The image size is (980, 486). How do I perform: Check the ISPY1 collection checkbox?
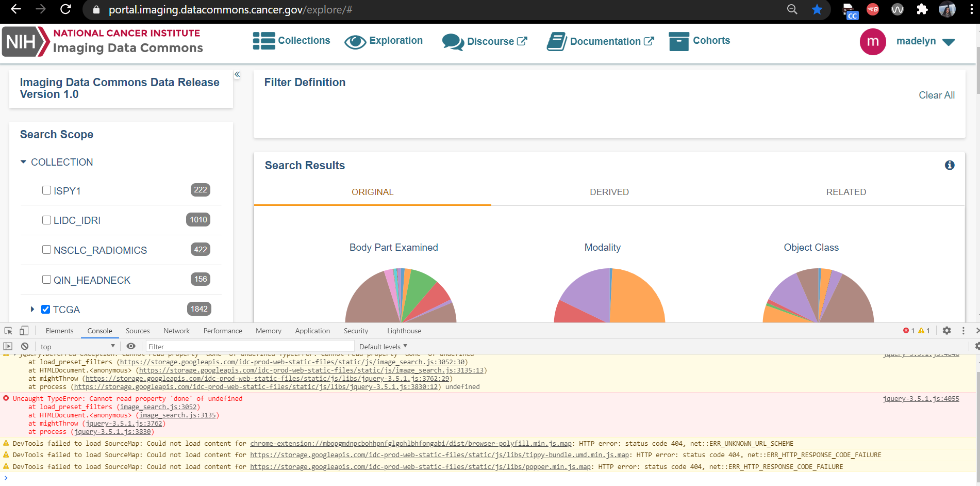(x=46, y=190)
